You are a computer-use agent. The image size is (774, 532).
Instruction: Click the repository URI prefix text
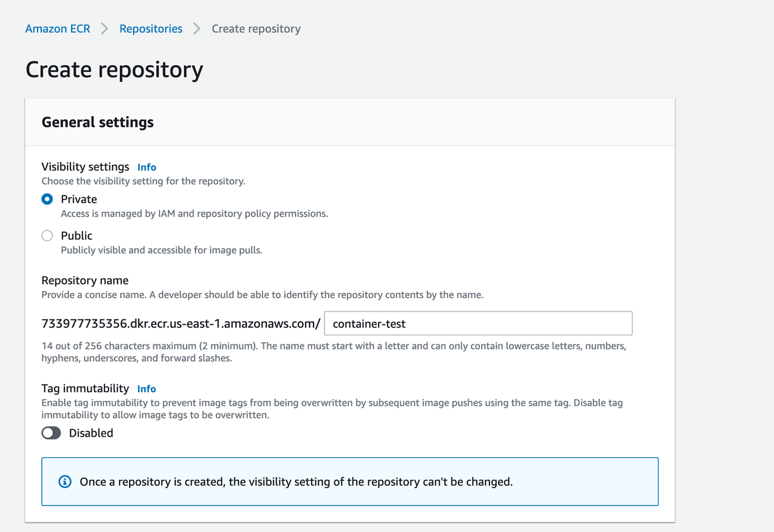click(181, 323)
